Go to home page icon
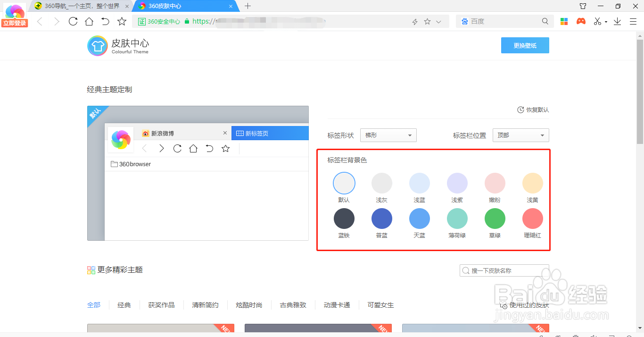The width and height of the screenshot is (644, 337). coord(89,21)
